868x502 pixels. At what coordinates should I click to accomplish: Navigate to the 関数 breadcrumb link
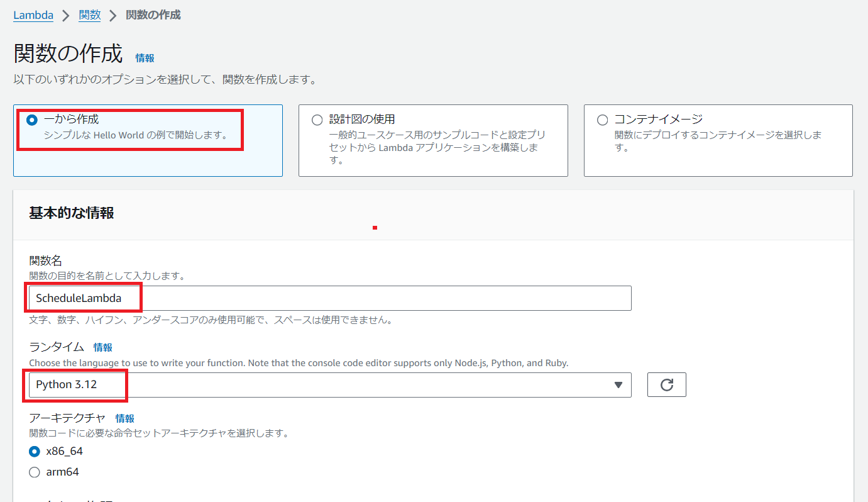(90, 15)
